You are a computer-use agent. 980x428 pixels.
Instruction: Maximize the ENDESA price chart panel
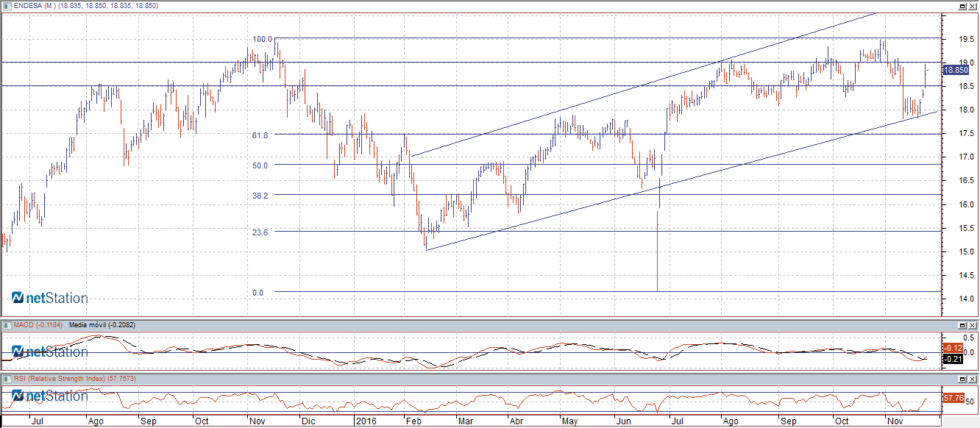(x=962, y=6)
